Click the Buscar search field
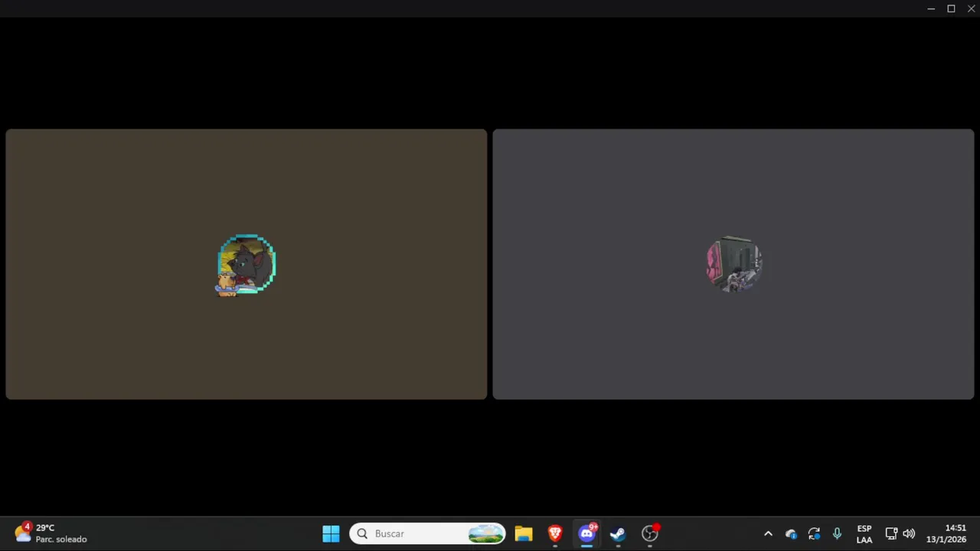The image size is (980, 551). click(x=427, y=533)
